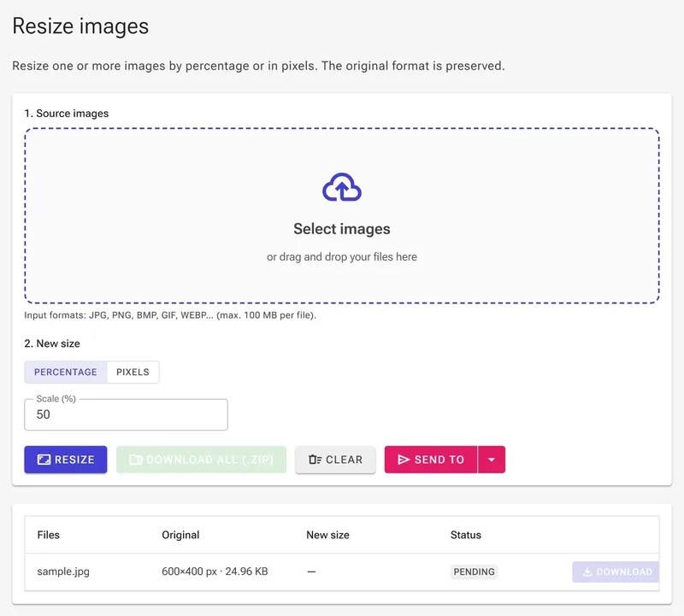
Task: Click the cloud upload icon
Action: [341, 187]
